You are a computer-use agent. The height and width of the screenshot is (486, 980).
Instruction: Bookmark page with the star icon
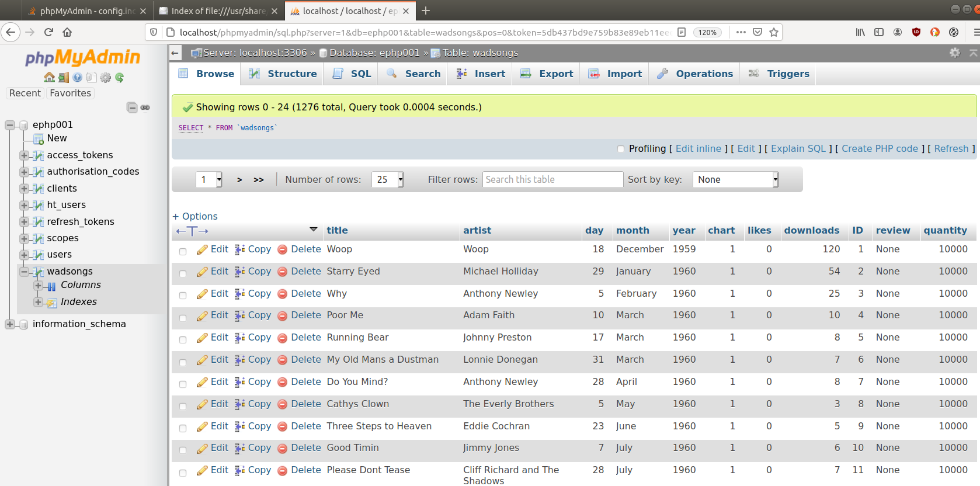coord(774,32)
